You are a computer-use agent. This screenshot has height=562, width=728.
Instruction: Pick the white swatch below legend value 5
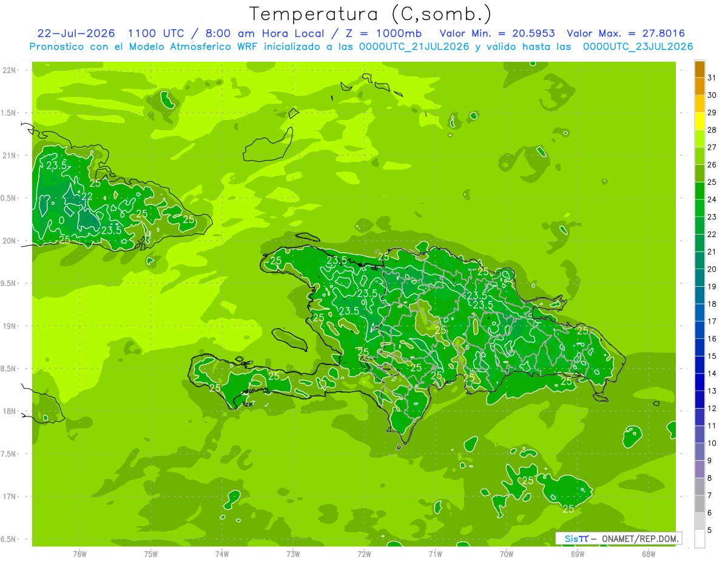coord(699,539)
